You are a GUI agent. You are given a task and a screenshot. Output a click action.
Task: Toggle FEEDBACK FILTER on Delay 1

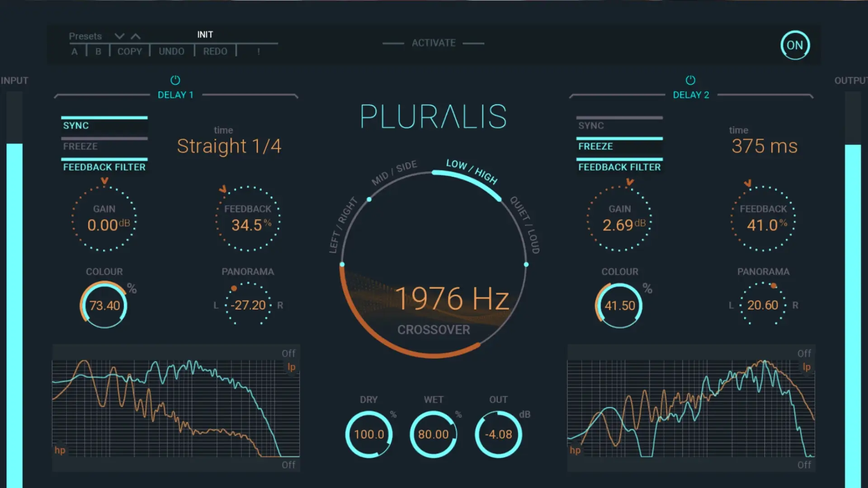click(x=104, y=166)
